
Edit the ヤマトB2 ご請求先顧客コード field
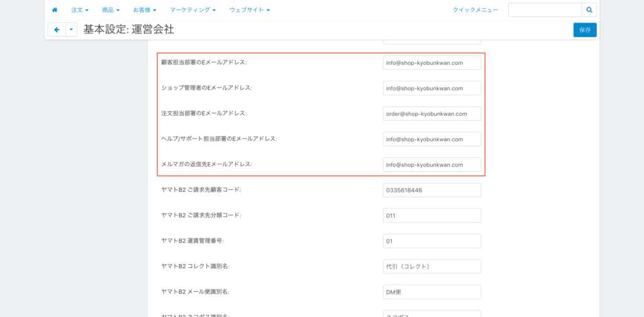431,190
